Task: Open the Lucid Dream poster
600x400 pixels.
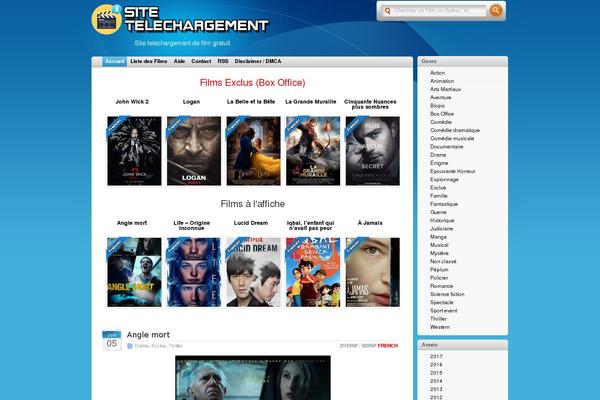Action: pyautogui.click(x=253, y=272)
